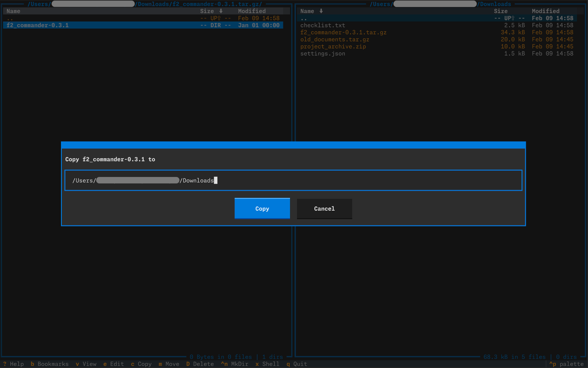Choose Edit in the footer bar
This screenshot has height=368, width=588.
(x=114, y=364)
